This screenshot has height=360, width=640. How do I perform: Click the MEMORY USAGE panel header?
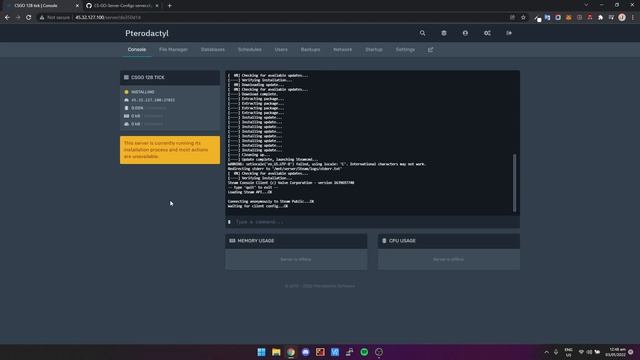(x=296, y=241)
